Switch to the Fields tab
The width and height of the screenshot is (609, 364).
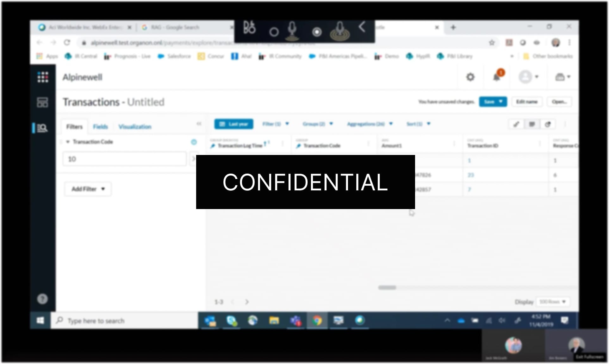pyautogui.click(x=100, y=126)
